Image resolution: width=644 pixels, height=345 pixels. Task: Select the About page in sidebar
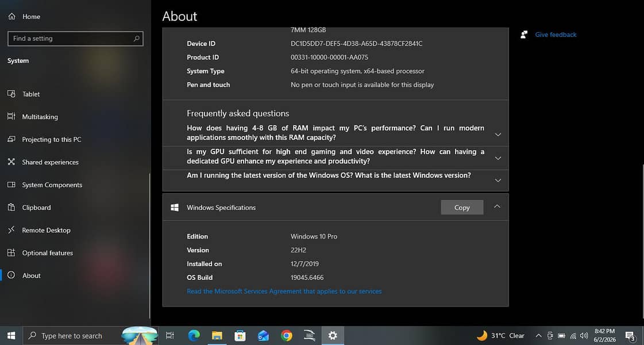point(31,275)
